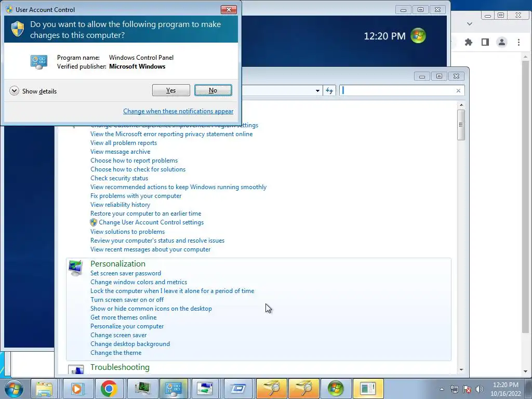Screen dimensions: 532x399
Task: Open Action Center flag tray icon
Action: 467,389
